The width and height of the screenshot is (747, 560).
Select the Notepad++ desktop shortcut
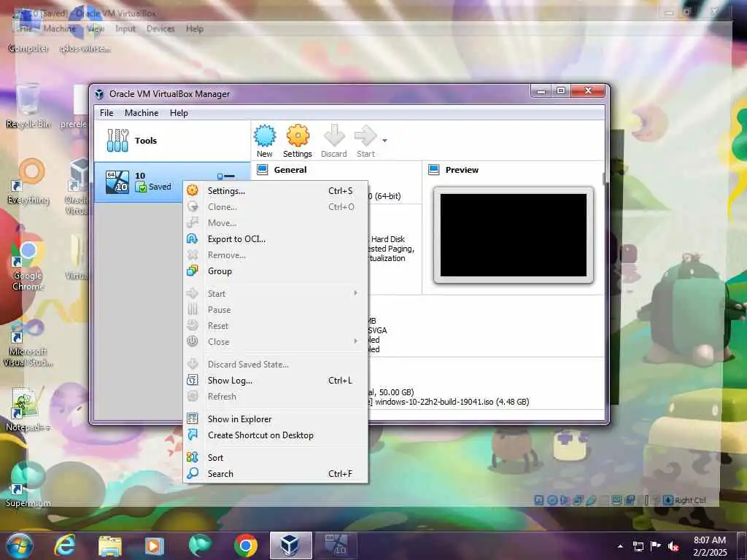point(28,410)
